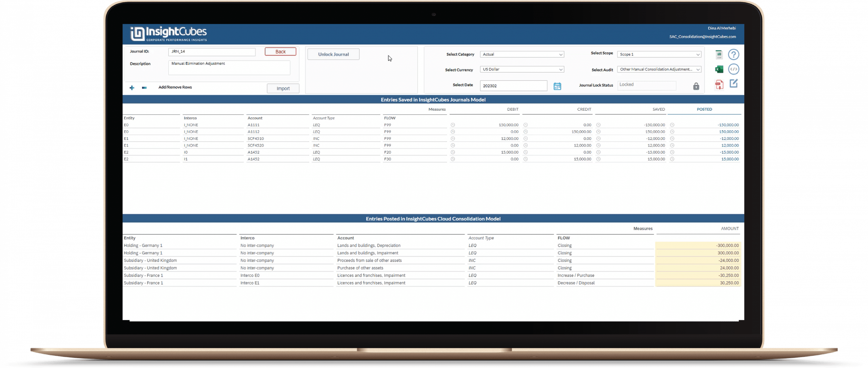Click the Import button
The height and width of the screenshot is (368, 868).
[x=283, y=89]
